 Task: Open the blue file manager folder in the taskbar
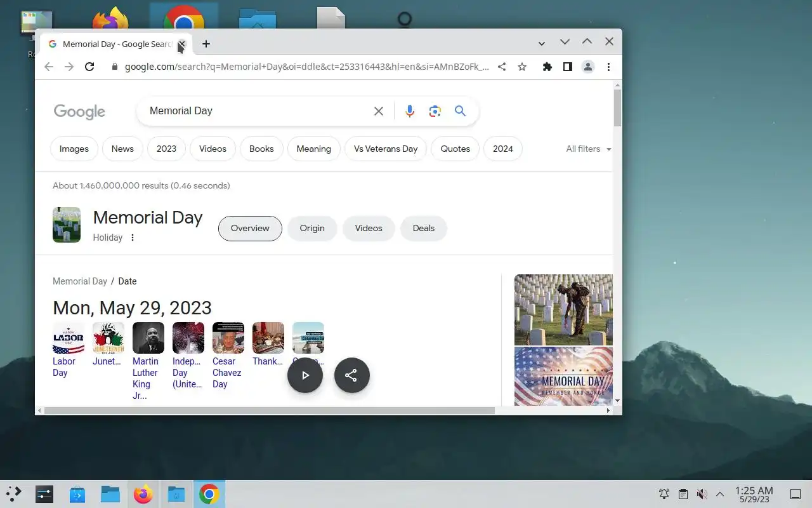[x=110, y=494]
